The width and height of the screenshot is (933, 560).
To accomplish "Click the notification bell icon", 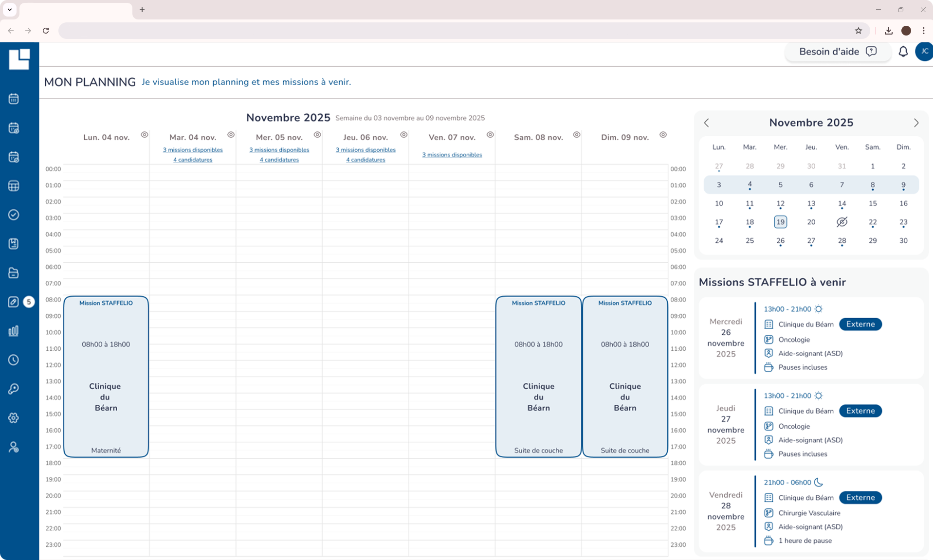I will point(903,52).
